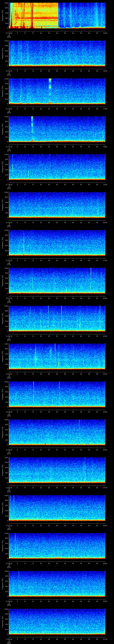The image size is (114, 644).
Task: Click the "12:14:00" start time label
Action: pos(9,33)
